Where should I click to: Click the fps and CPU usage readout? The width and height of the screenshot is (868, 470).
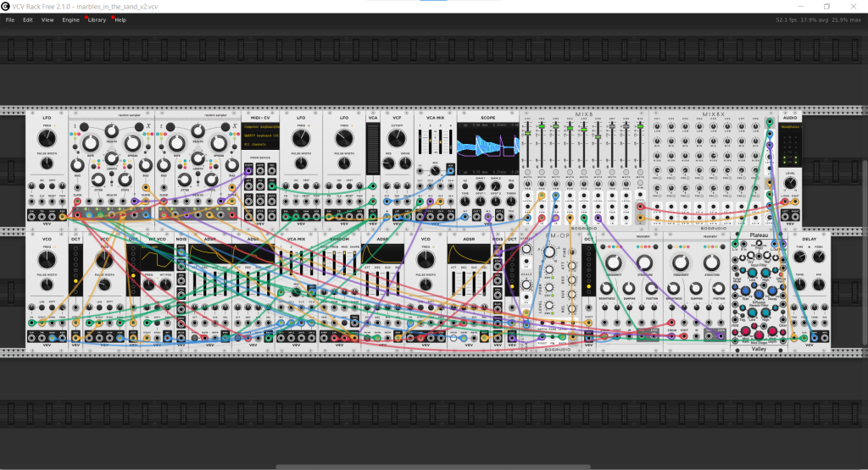click(x=819, y=20)
